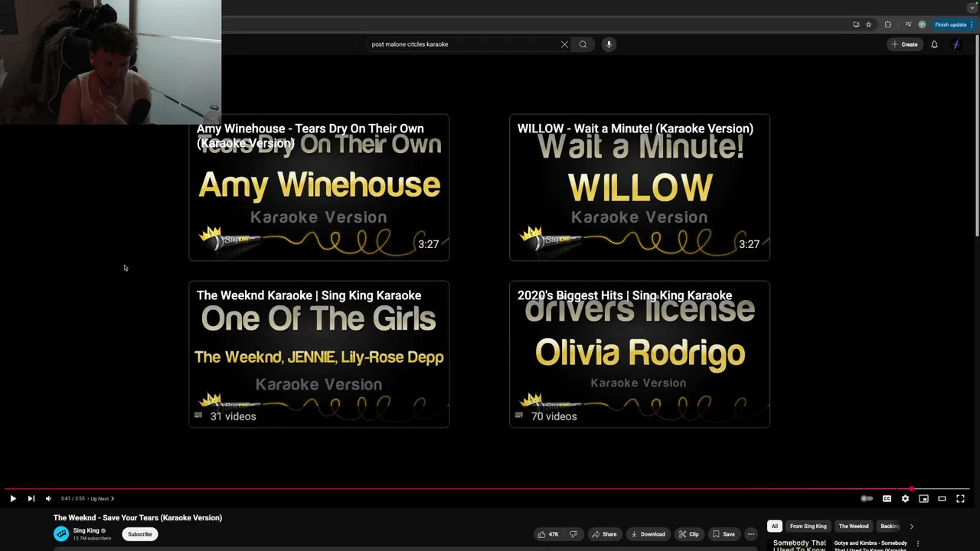Open Amy Winehouse Tears Dry karaoke video

(x=318, y=187)
